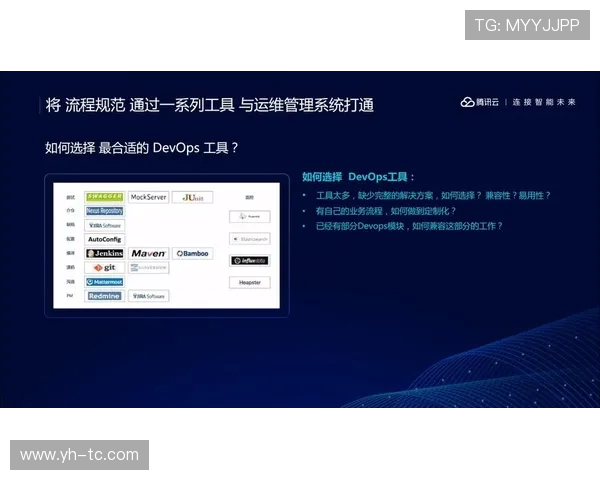Select subtitle 如何选择 最合适的 DevOps 工具？
The width and height of the screenshot is (600, 480).
(142, 148)
